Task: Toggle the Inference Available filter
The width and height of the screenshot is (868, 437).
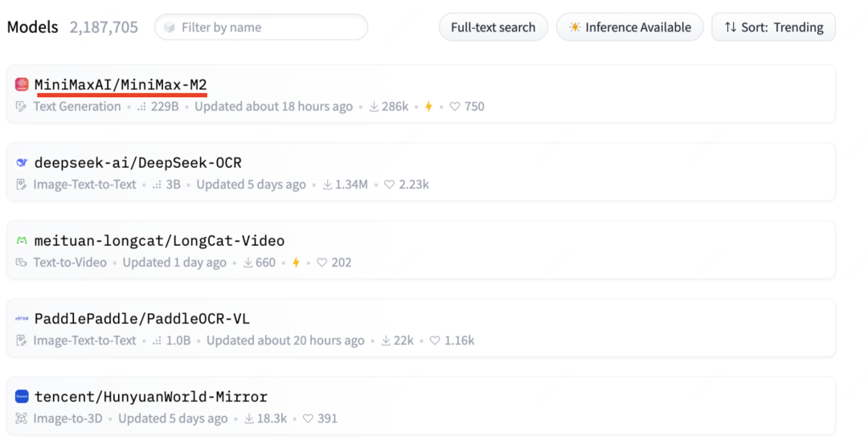Action: pos(630,27)
